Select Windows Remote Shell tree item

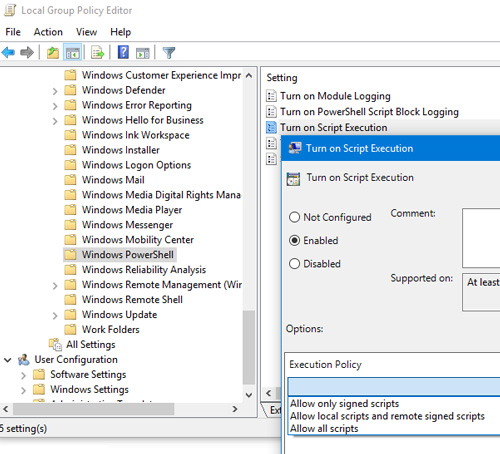click(132, 299)
